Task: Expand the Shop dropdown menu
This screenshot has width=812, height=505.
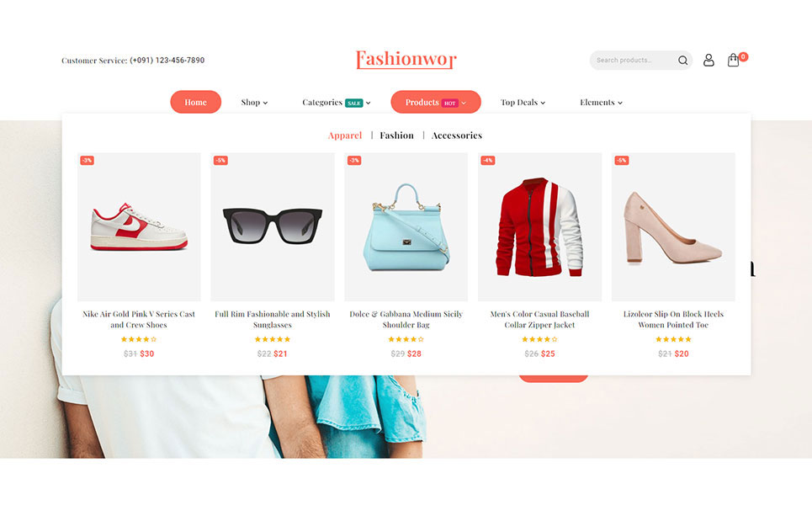Action: tap(254, 103)
